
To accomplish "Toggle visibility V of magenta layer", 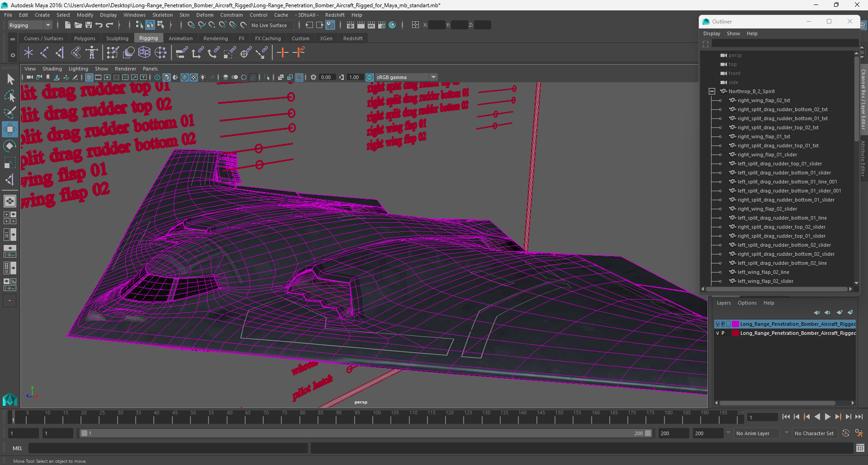I will [717, 324].
